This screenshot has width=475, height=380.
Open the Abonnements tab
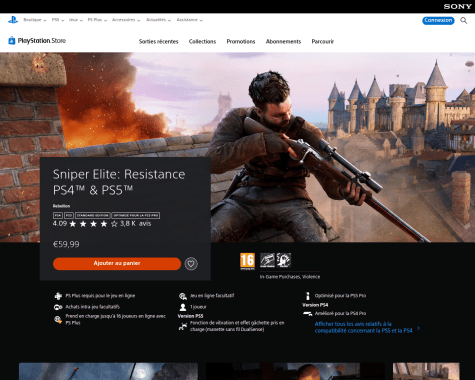coord(283,42)
